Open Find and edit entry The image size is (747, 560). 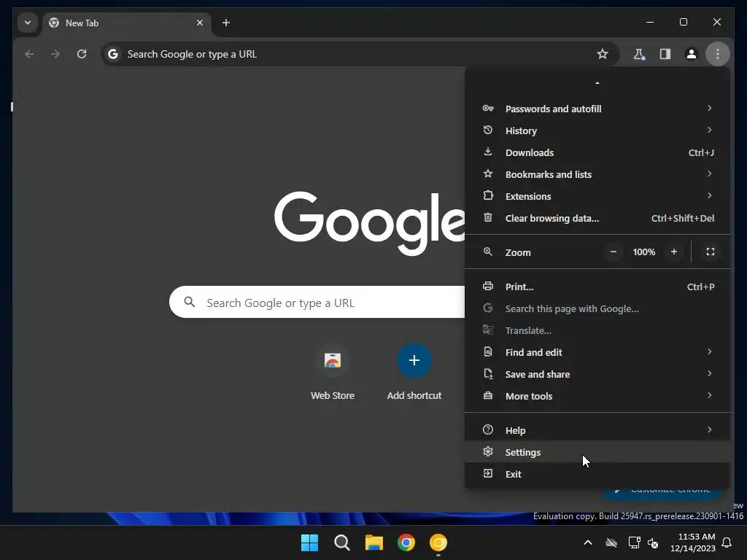click(x=597, y=352)
